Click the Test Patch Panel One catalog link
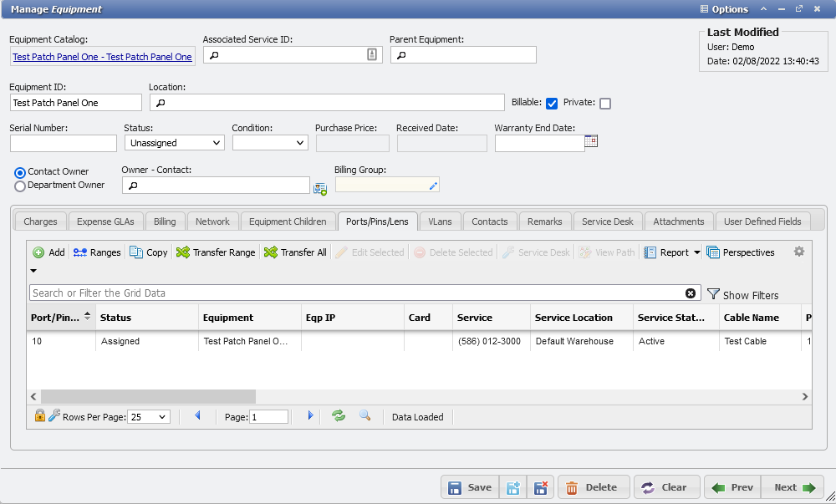Image resolution: width=836 pixels, height=504 pixels. tap(102, 57)
